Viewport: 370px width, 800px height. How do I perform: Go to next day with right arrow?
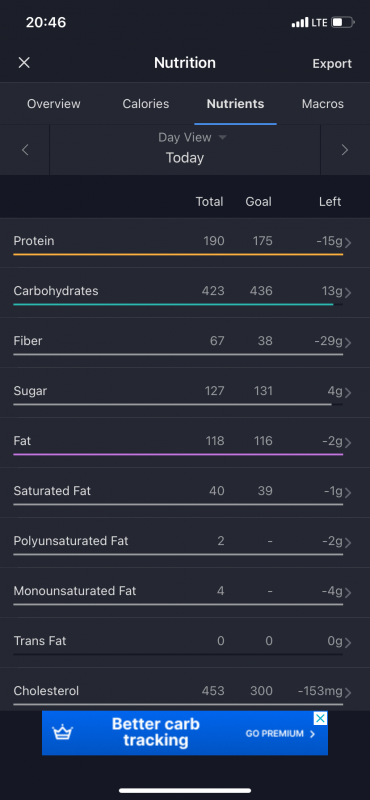pyautogui.click(x=345, y=149)
